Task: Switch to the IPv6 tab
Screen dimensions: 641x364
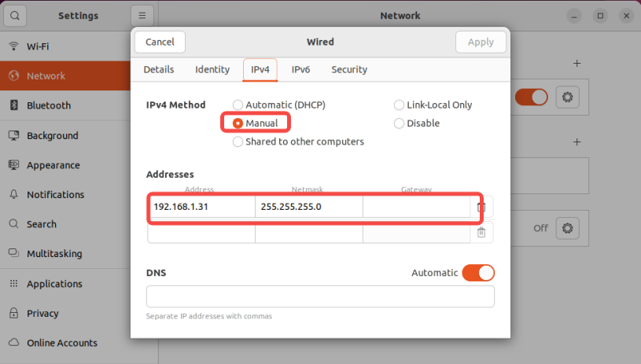Action: [300, 69]
